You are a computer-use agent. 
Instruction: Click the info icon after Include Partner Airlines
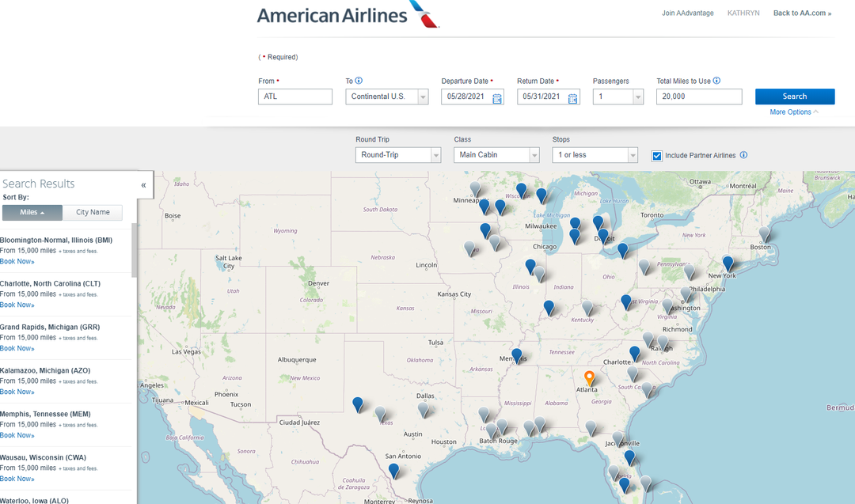(x=743, y=155)
